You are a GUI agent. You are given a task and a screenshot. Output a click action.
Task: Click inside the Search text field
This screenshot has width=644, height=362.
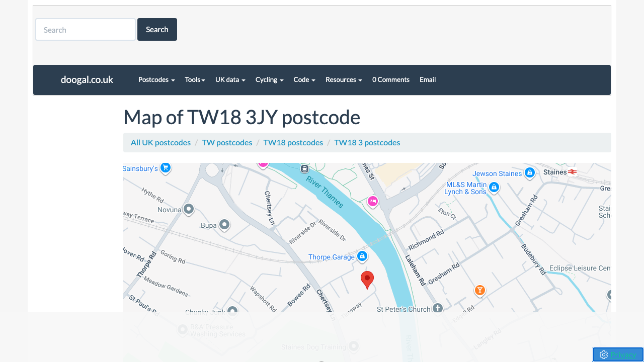pos(85,29)
